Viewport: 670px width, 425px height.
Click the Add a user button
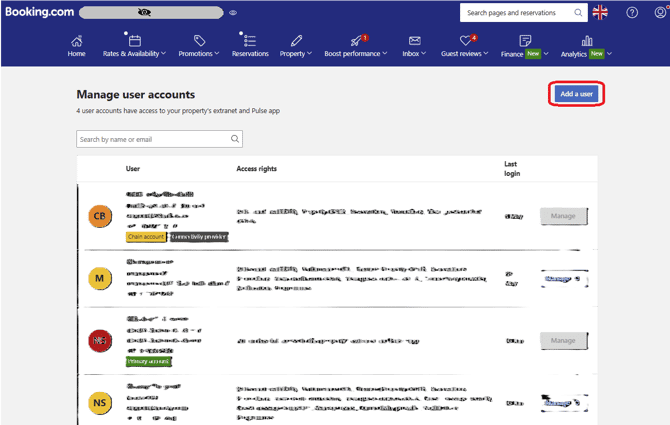577,93
